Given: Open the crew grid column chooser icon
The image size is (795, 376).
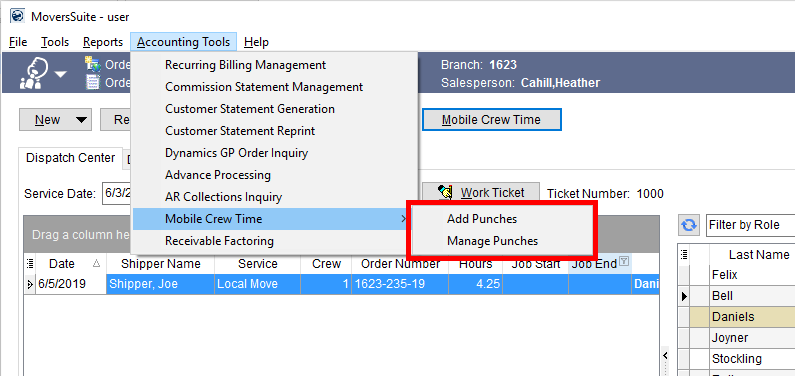Looking at the screenshot, I should tap(683, 254).
